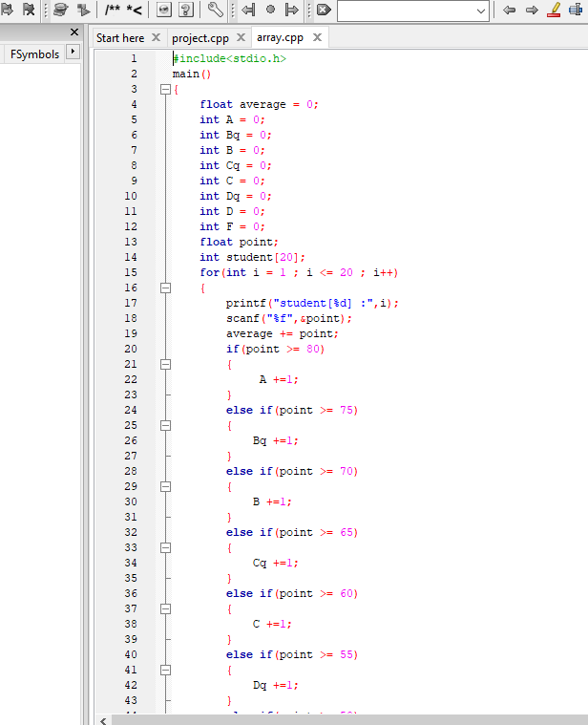Click the doxygen block comment /** icon
This screenshot has width=588, height=725.
point(114,10)
